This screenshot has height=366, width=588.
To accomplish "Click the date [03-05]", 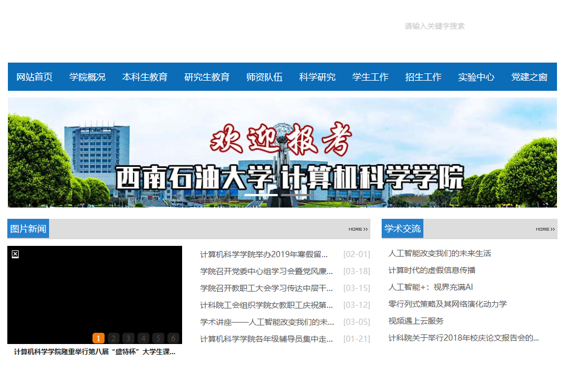I will click(x=356, y=322).
